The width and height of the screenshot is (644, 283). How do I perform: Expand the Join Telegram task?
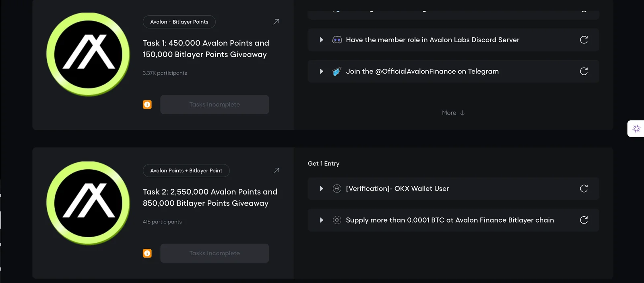(x=322, y=72)
